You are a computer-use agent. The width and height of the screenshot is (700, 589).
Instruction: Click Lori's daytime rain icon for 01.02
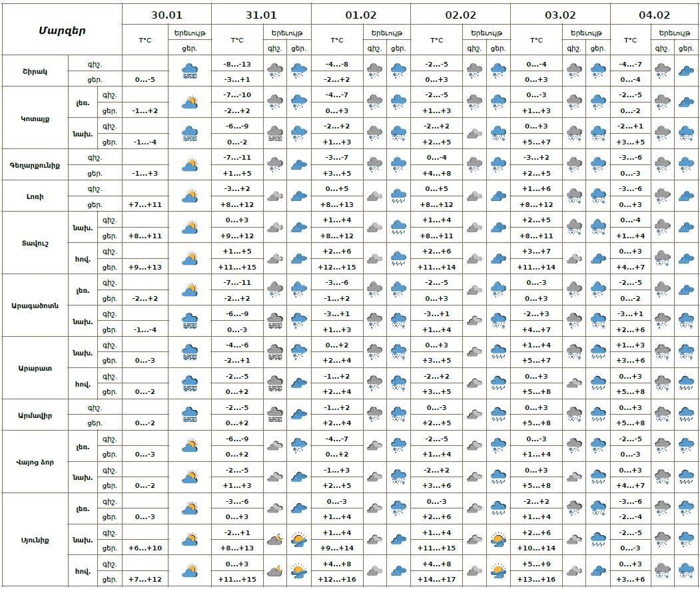pos(398,196)
